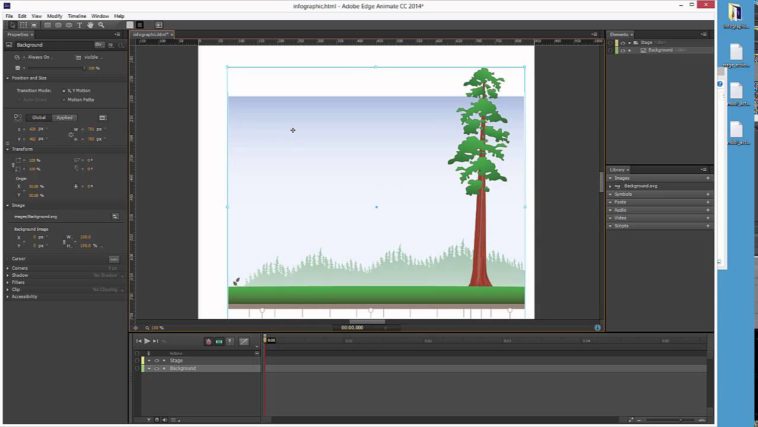Click the Auto-Keyframe stopwatch icon in timeline

pyautogui.click(x=208, y=341)
